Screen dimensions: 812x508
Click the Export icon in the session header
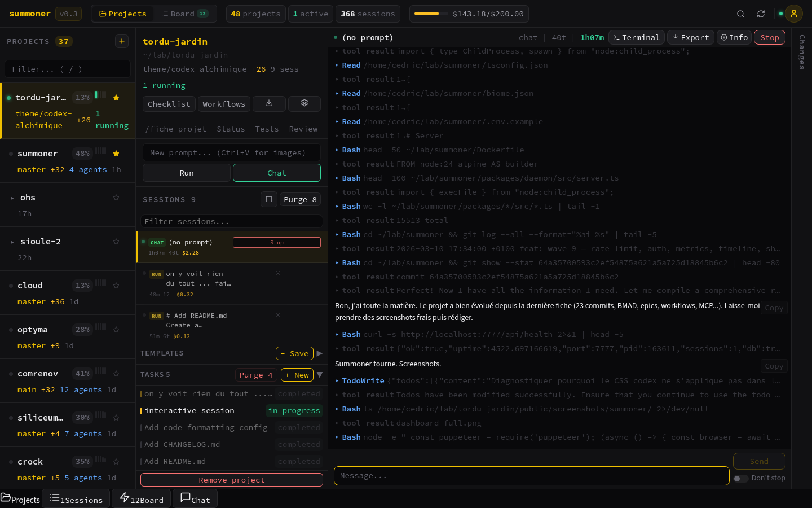point(690,37)
